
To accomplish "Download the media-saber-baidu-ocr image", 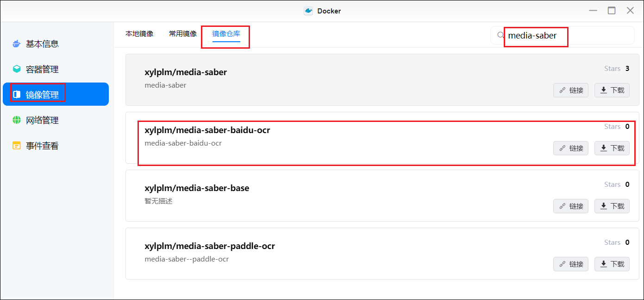I will click(612, 148).
